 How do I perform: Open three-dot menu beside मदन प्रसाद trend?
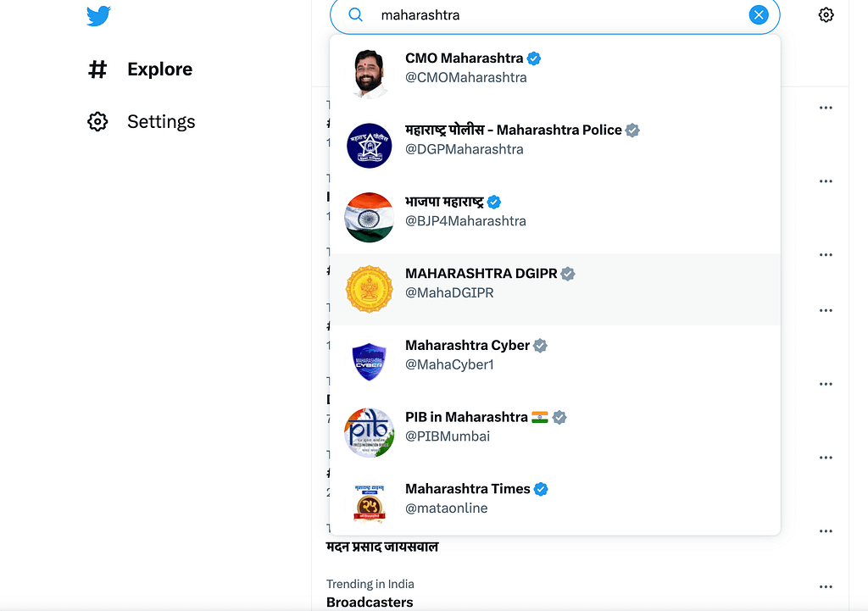(826, 531)
